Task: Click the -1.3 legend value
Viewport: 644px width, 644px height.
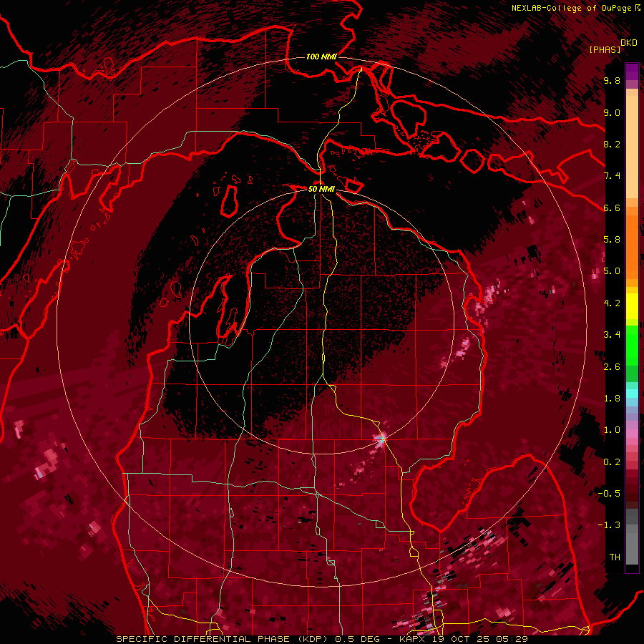Action: pyautogui.click(x=609, y=525)
